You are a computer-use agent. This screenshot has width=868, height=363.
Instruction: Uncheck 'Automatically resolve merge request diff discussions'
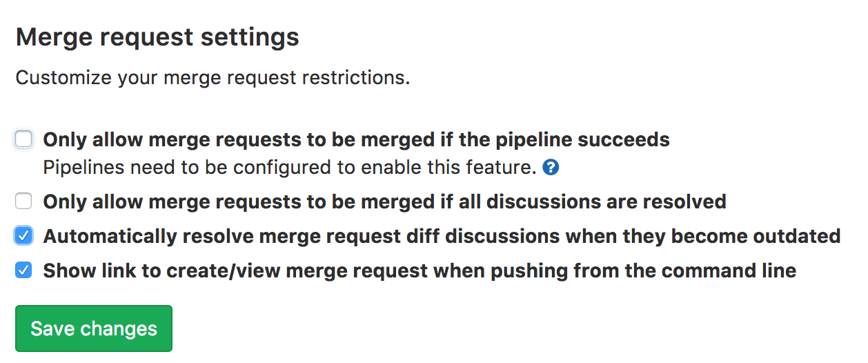[x=24, y=236]
